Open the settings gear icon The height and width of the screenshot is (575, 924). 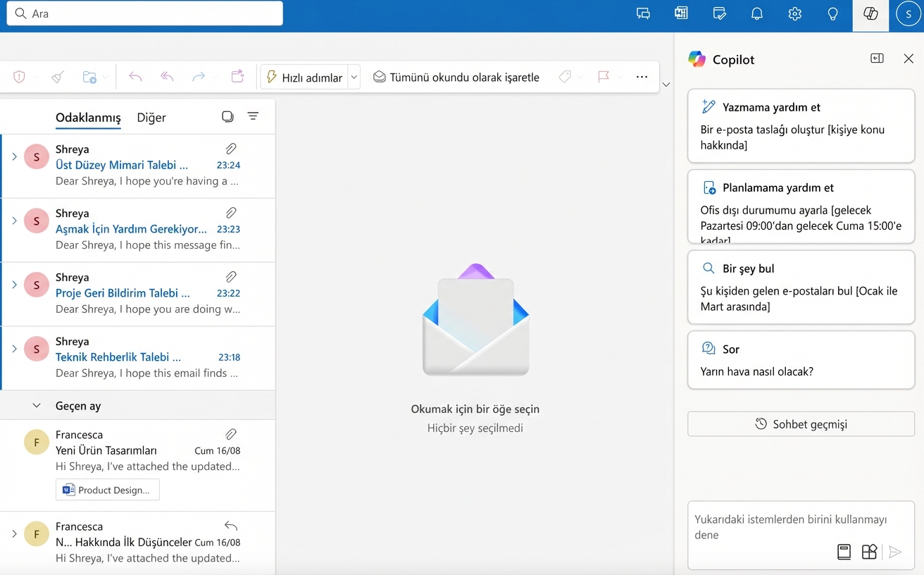[x=794, y=14]
